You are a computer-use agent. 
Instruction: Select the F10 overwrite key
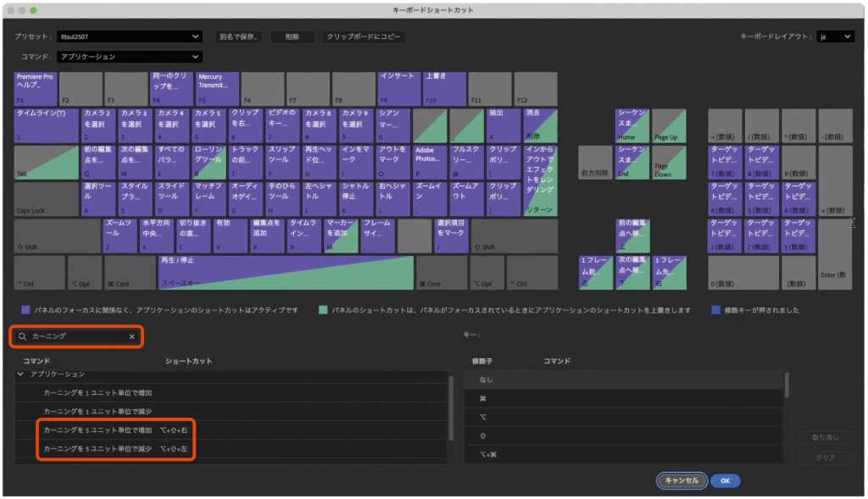click(x=444, y=89)
